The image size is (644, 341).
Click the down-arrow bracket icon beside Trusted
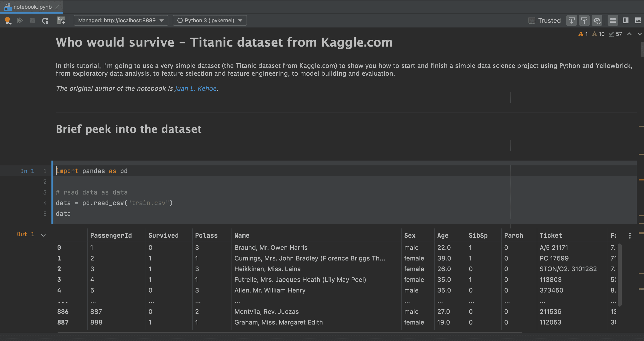pos(571,20)
